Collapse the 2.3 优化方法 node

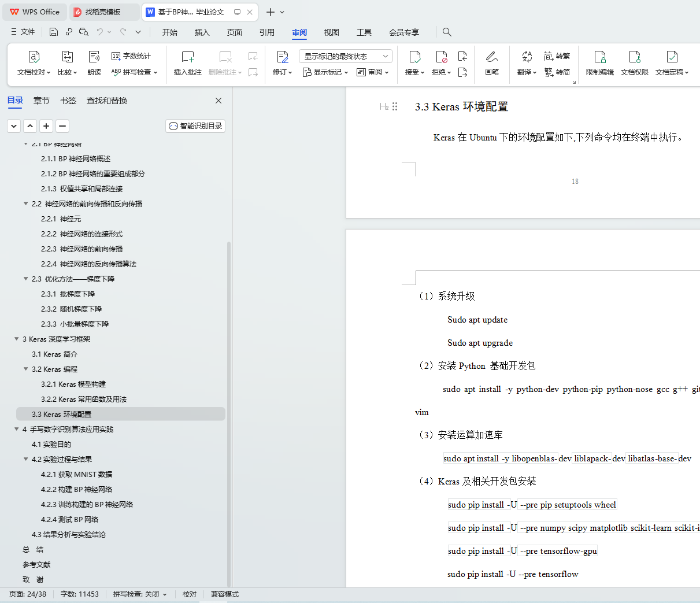click(x=25, y=279)
